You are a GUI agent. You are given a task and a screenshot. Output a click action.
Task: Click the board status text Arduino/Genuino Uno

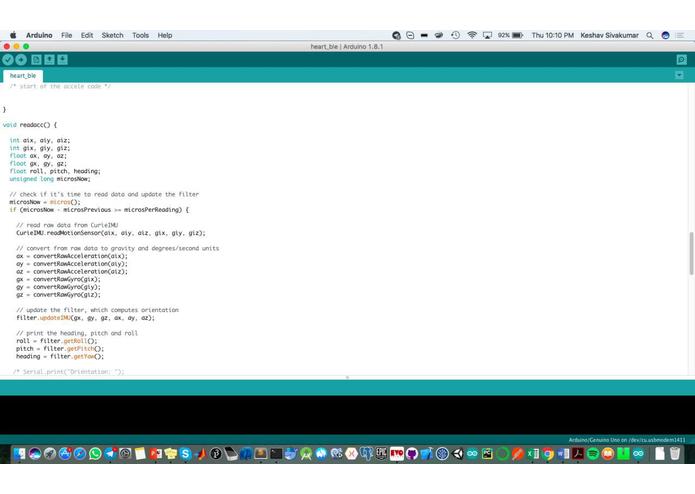[627, 440]
